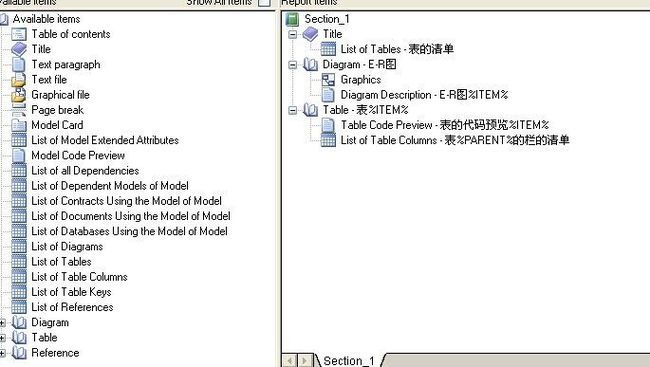Collapse the Diagram - E-R node
The width and height of the screenshot is (650, 367).
[x=293, y=65]
